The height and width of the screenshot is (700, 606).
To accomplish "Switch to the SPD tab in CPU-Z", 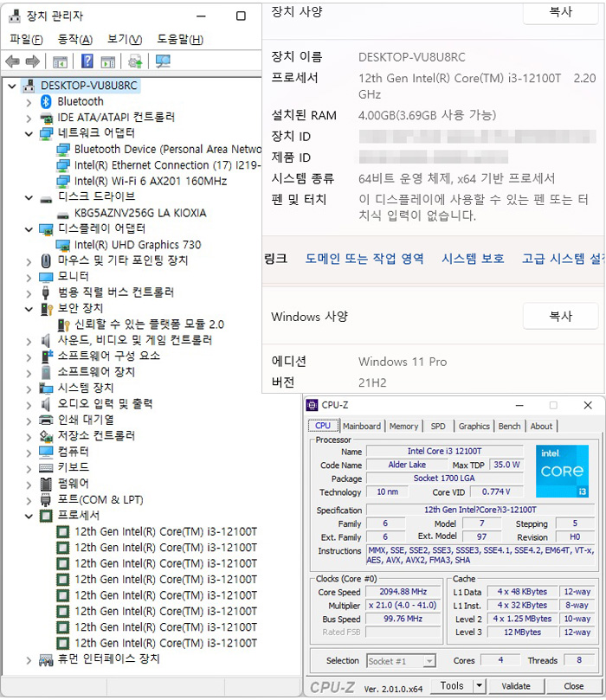I will point(438,426).
